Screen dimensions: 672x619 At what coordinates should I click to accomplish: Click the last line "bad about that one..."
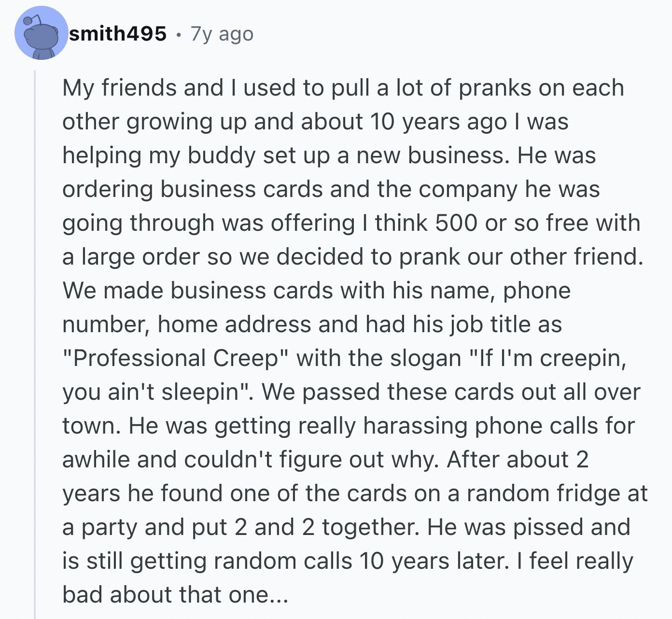click(x=175, y=595)
